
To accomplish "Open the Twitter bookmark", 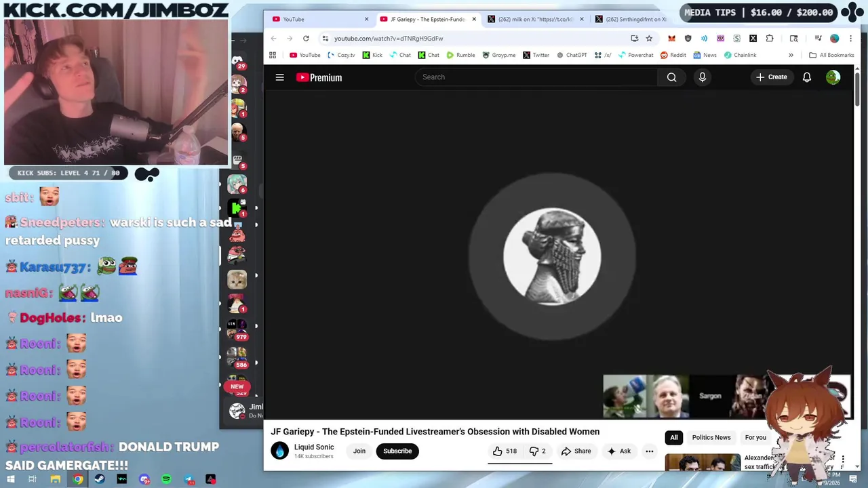I will [x=536, y=55].
